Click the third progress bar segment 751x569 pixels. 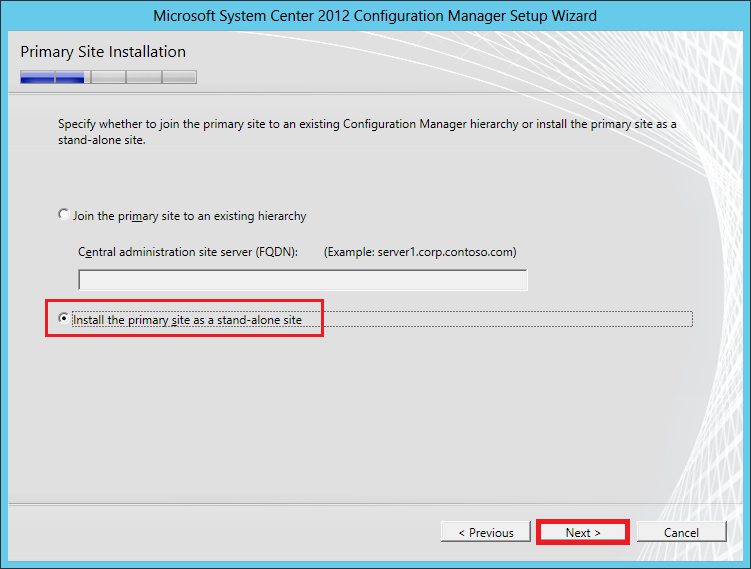pyautogui.click(x=108, y=77)
